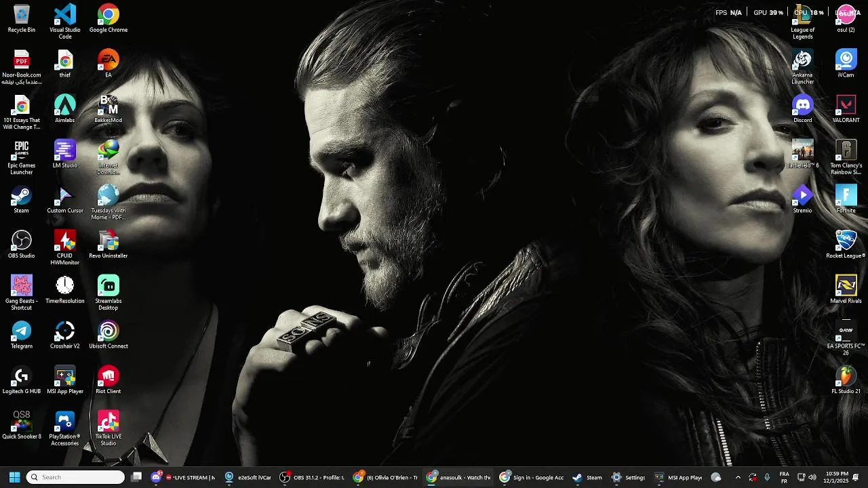This screenshot has height=488, width=868.
Task: Select the iVCam desktop shortcut
Action: [x=846, y=64]
